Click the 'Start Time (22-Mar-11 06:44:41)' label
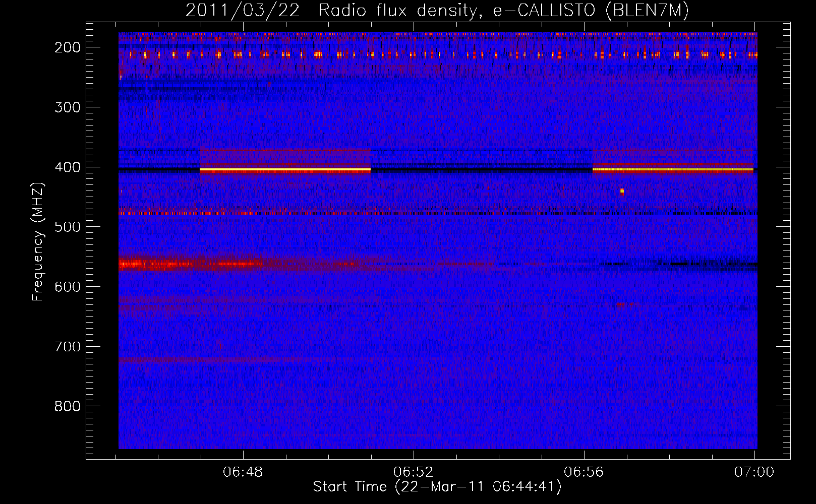 tap(437, 487)
